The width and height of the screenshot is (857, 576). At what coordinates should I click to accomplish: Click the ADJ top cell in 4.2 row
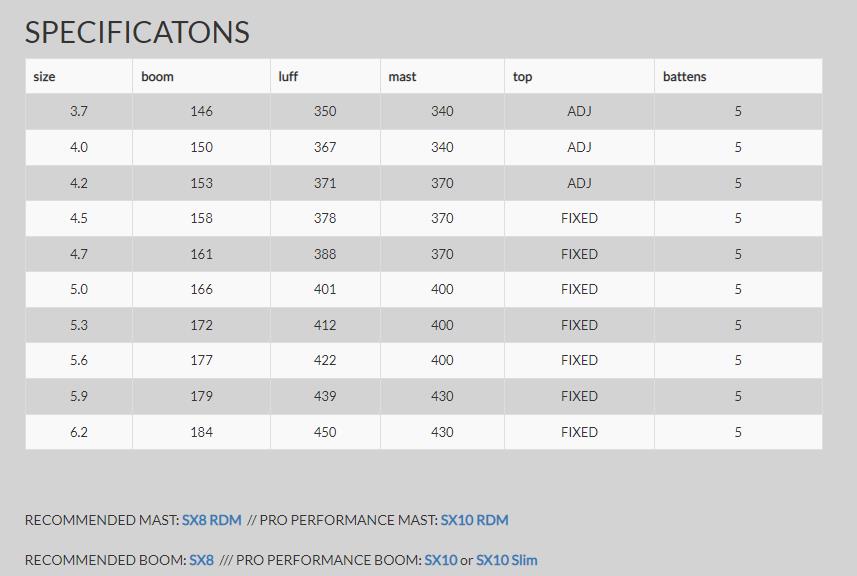click(579, 183)
